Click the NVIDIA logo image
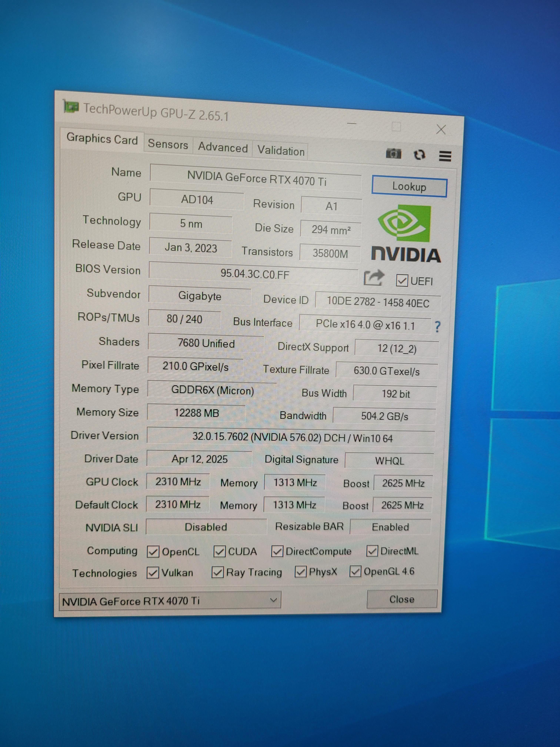Viewport: 560px width, 747px height. click(x=406, y=234)
